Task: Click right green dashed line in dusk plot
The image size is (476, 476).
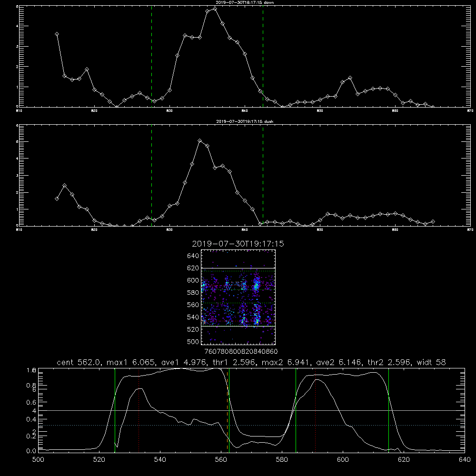Action: pos(263,175)
